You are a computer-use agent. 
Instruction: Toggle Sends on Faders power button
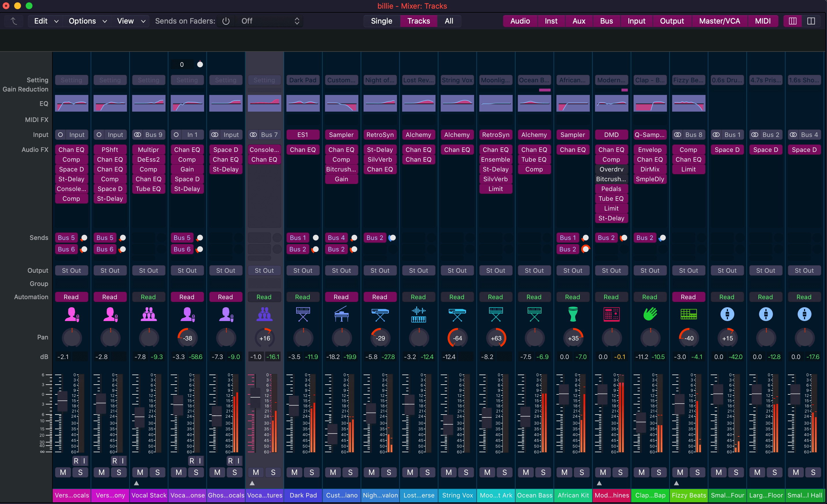[226, 21]
